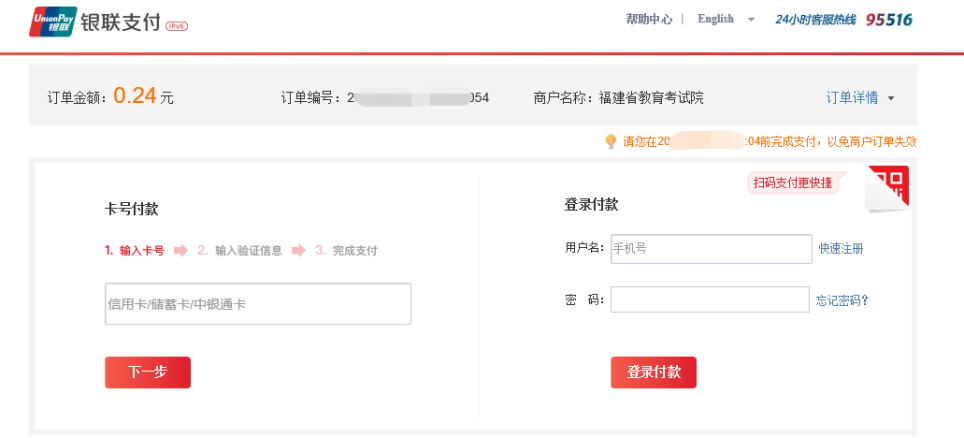964x438 pixels.
Task: Click the 密码 password input field
Action: click(710, 300)
